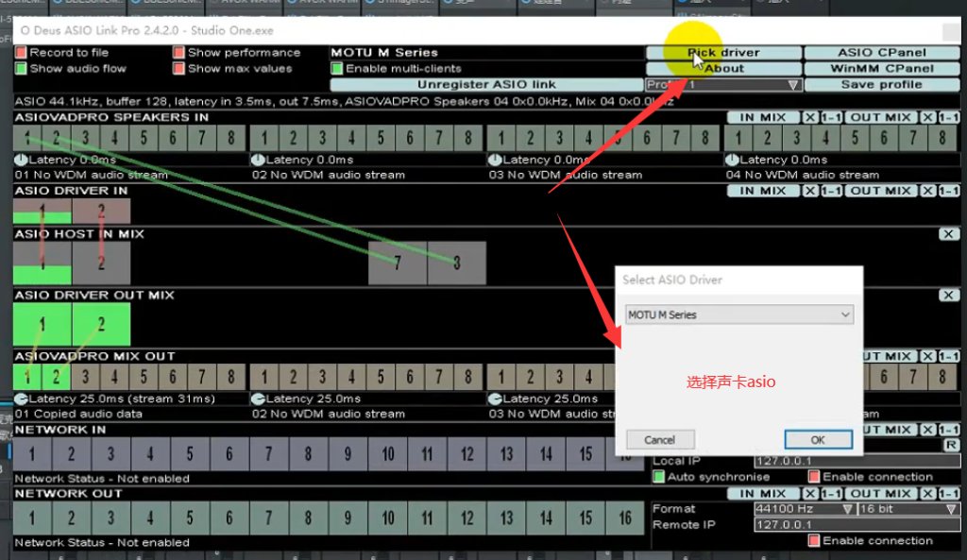This screenshot has height=560, width=967.
Task: Open MOTU M Series driver dropdown
Action: point(739,314)
